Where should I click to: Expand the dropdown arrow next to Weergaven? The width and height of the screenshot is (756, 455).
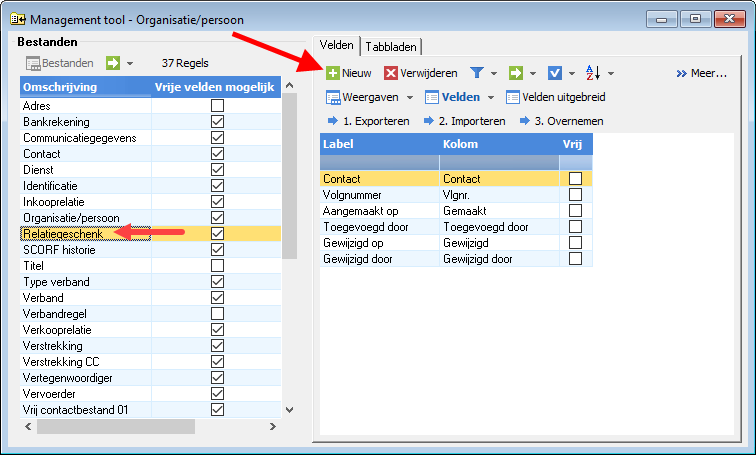pyautogui.click(x=410, y=97)
